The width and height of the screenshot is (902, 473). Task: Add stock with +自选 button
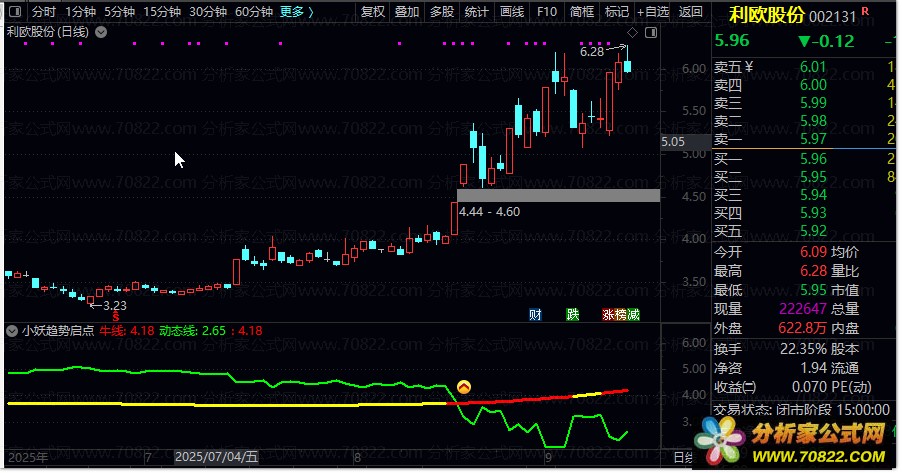tap(653, 12)
